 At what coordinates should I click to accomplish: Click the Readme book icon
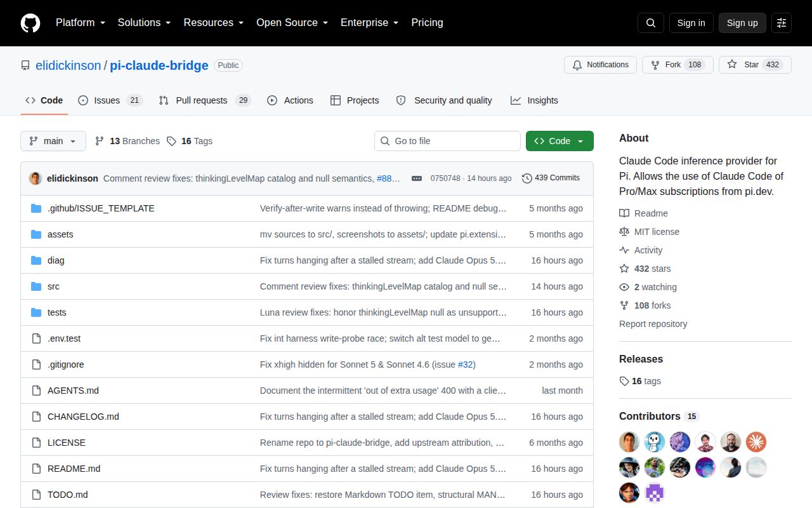point(624,213)
